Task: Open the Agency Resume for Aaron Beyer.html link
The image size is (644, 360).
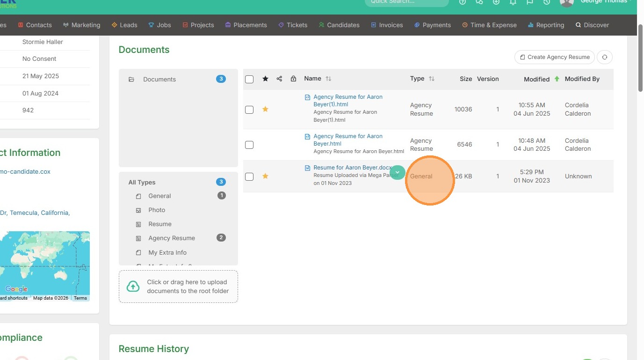Action: click(x=347, y=140)
